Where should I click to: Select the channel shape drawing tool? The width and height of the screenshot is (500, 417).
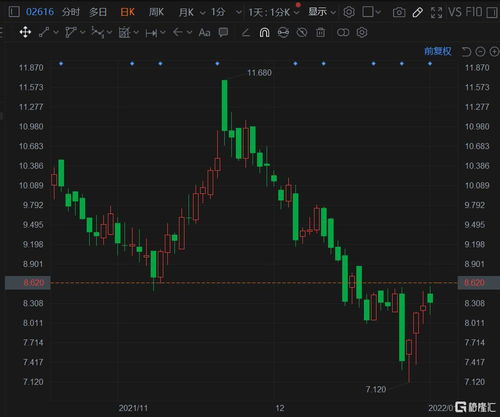[x=71, y=32]
